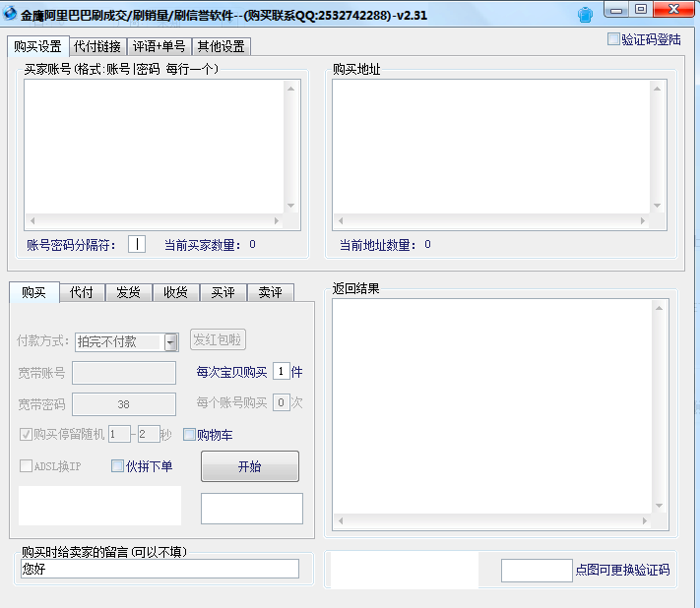Click into the 买家账号 text area

[155, 148]
